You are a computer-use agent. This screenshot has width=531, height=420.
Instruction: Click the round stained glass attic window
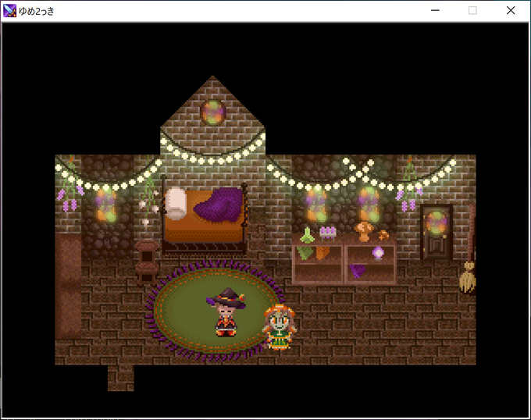[x=212, y=112]
